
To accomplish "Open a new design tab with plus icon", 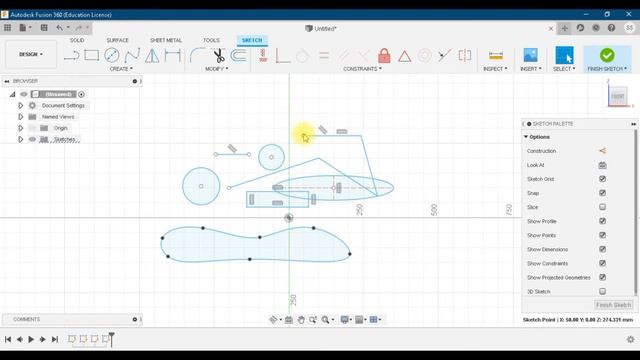I will (564, 28).
